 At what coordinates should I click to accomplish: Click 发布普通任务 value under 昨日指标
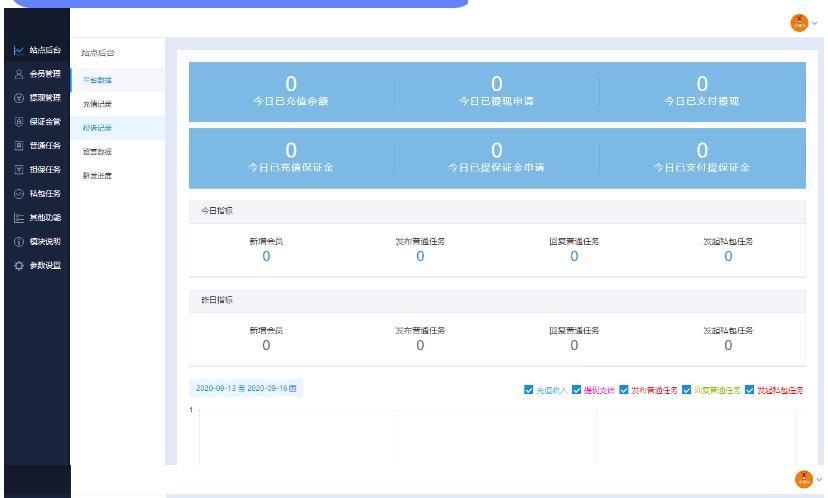click(420, 345)
